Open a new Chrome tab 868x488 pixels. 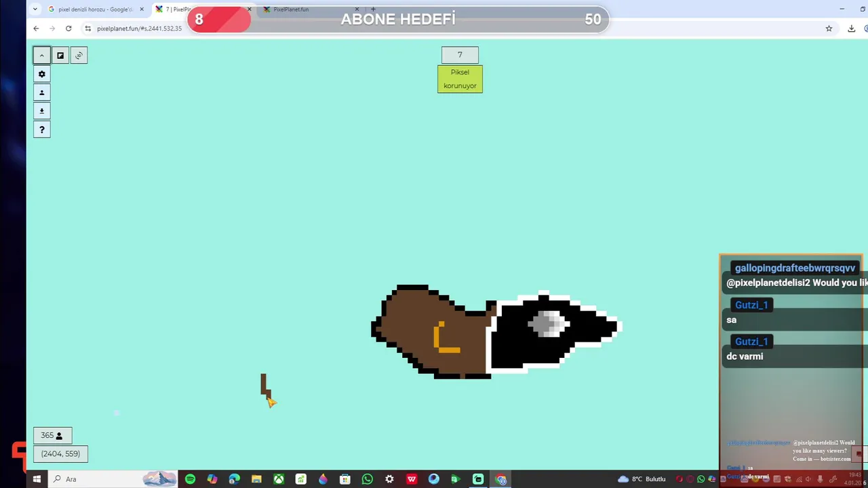(x=373, y=9)
